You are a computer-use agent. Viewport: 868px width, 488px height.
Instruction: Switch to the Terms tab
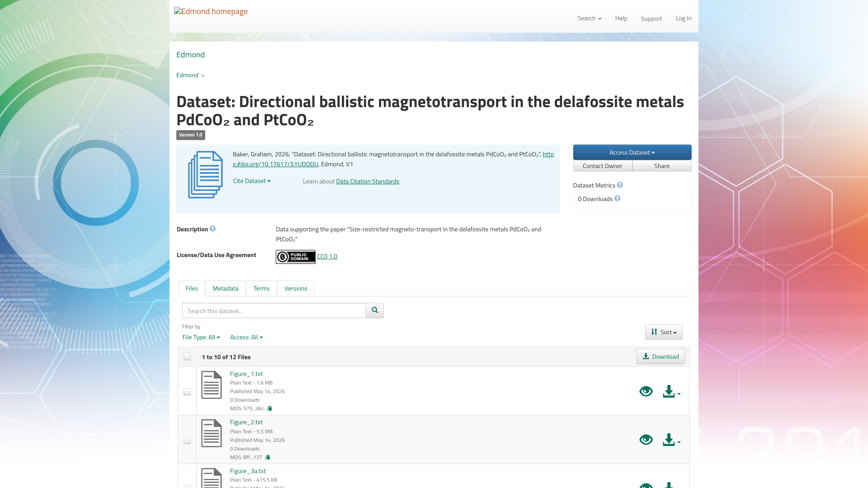[x=262, y=288]
